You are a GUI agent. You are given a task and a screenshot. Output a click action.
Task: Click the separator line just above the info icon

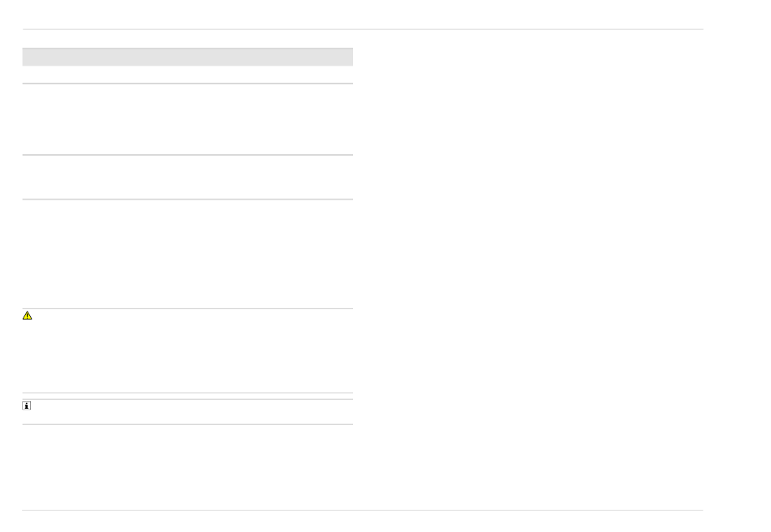point(187,399)
